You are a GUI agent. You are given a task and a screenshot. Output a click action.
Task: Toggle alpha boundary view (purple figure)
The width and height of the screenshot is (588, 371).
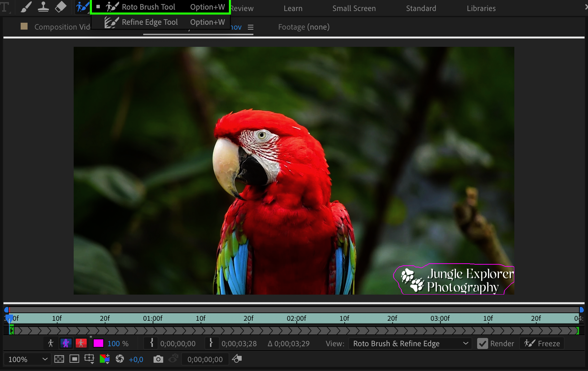point(66,343)
